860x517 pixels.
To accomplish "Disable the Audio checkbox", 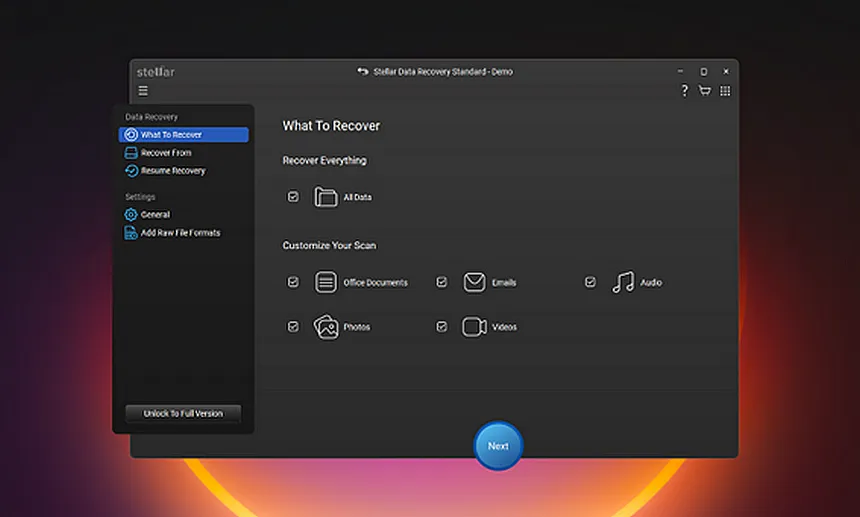I will 590,282.
